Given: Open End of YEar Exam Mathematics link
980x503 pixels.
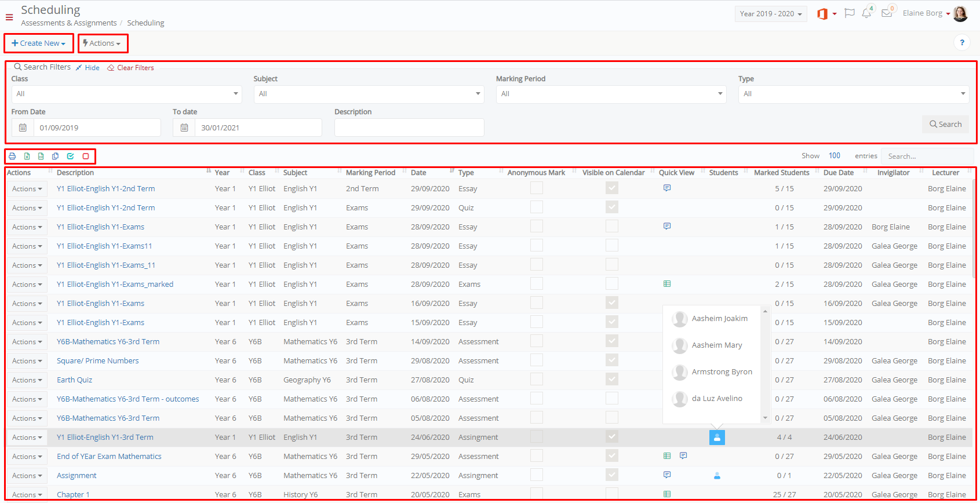Looking at the screenshot, I should [109, 457].
